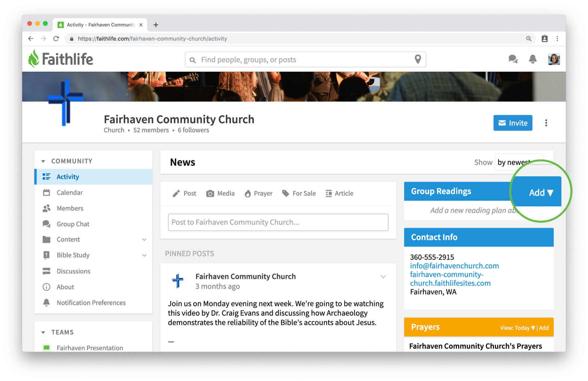Click "3 months ago" post timestamp

coord(218,286)
